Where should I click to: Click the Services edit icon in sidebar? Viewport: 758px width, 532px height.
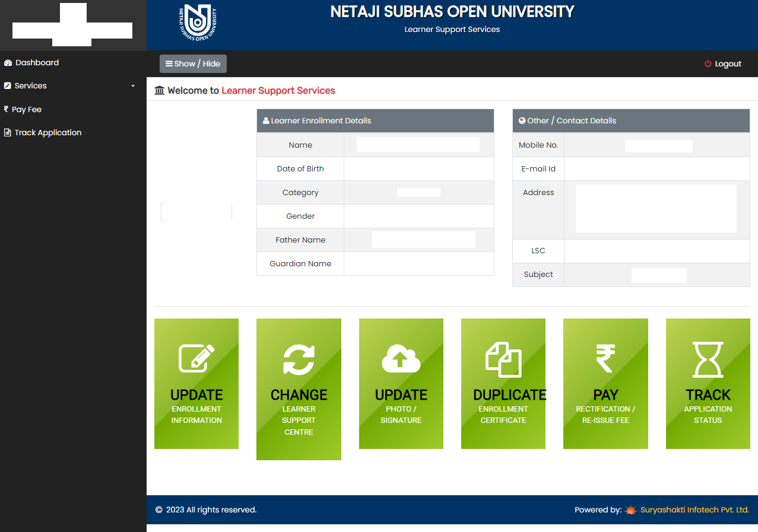(8, 86)
